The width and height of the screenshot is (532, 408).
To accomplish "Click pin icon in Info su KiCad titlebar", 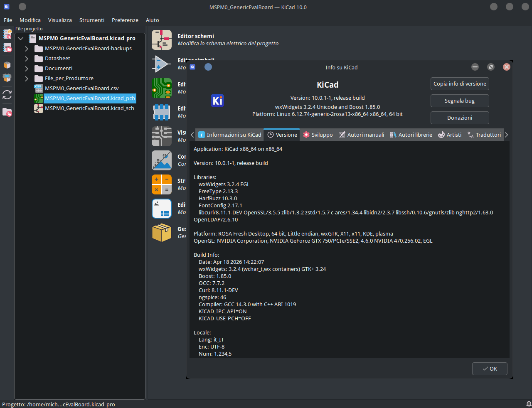I will [208, 67].
